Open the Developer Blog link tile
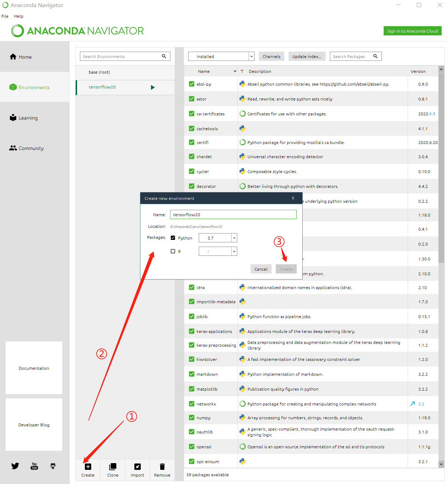The width and height of the screenshot is (448, 484). [34, 425]
